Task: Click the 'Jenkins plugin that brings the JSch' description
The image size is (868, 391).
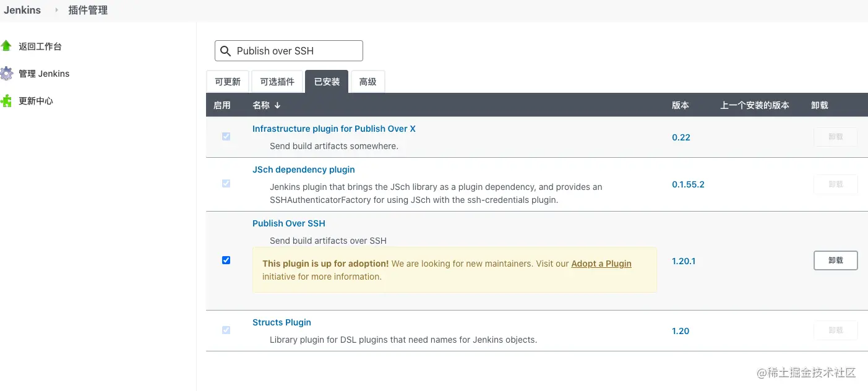Action: (436, 193)
